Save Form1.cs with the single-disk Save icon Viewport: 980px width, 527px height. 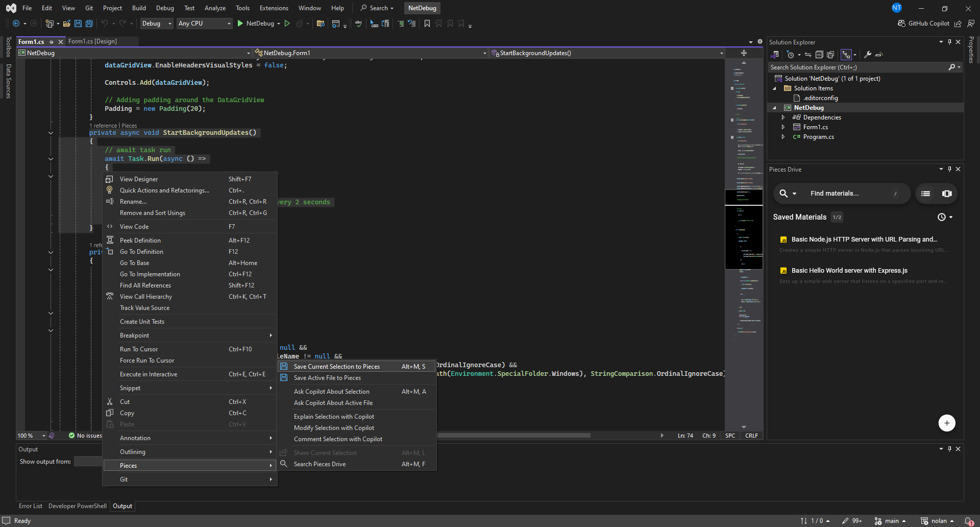[x=78, y=23]
